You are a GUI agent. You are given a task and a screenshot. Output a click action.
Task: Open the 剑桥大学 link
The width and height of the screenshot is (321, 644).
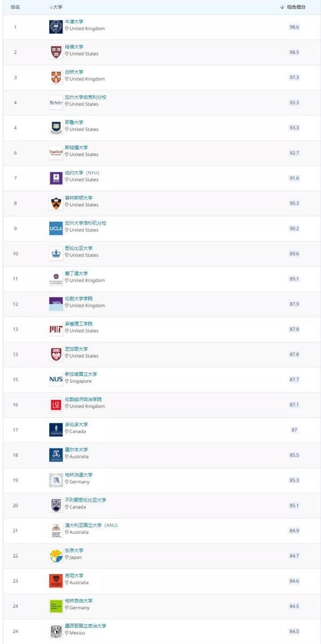tap(74, 72)
